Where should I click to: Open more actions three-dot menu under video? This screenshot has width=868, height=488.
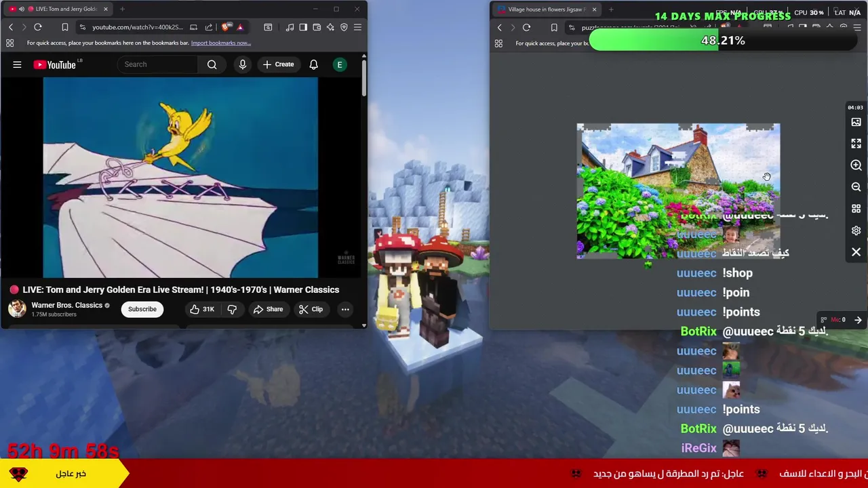point(345,309)
